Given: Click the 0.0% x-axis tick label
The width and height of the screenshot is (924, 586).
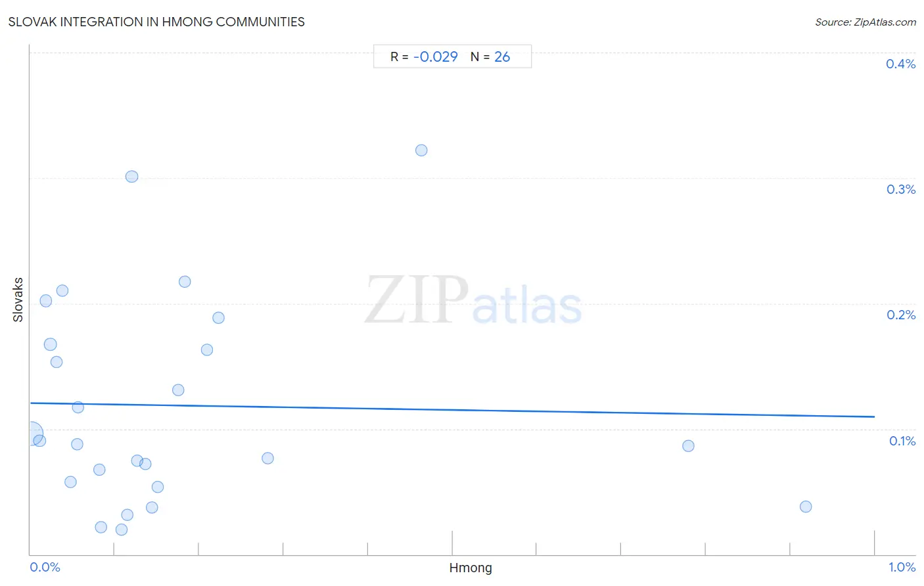Looking at the screenshot, I should click(45, 567).
